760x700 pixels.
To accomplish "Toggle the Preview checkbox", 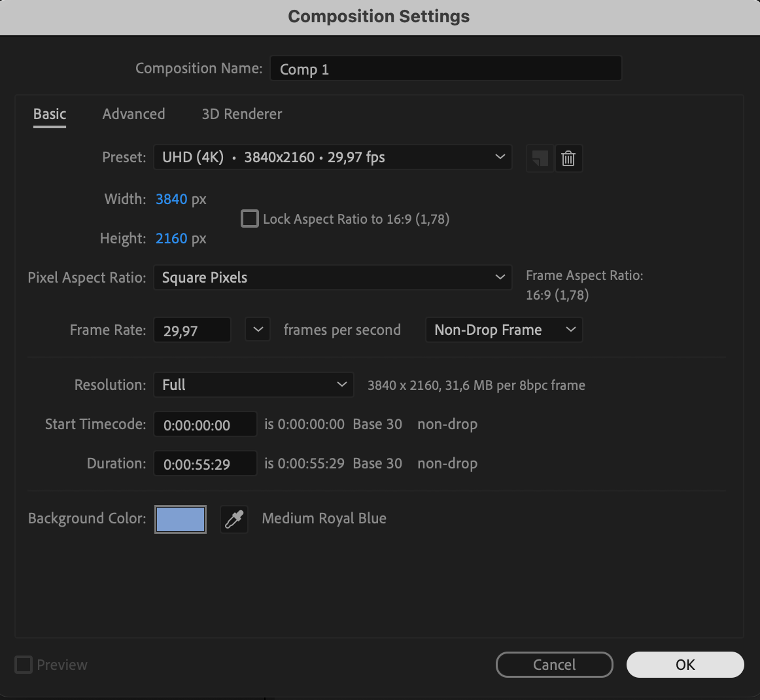I will tap(24, 665).
